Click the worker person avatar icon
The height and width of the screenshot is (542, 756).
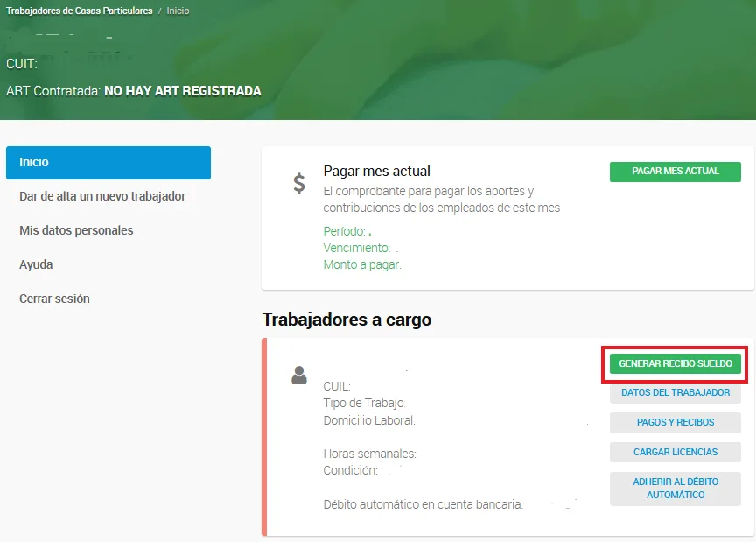click(299, 375)
